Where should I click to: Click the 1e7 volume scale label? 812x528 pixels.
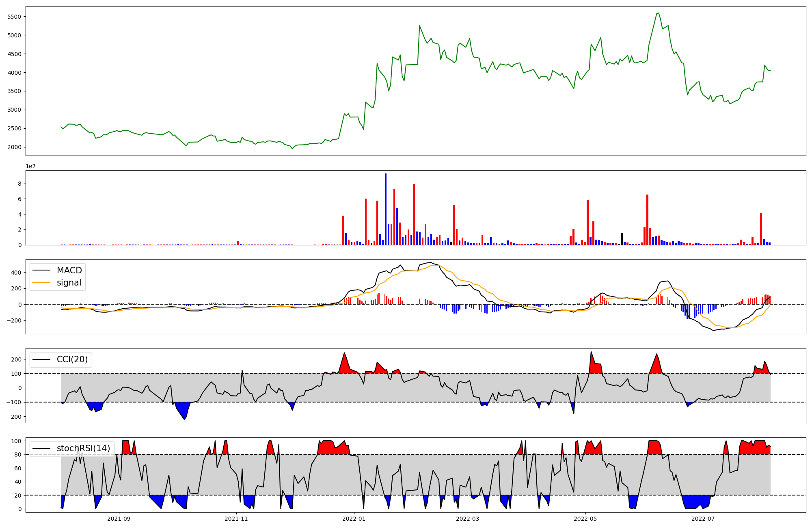(x=30, y=166)
